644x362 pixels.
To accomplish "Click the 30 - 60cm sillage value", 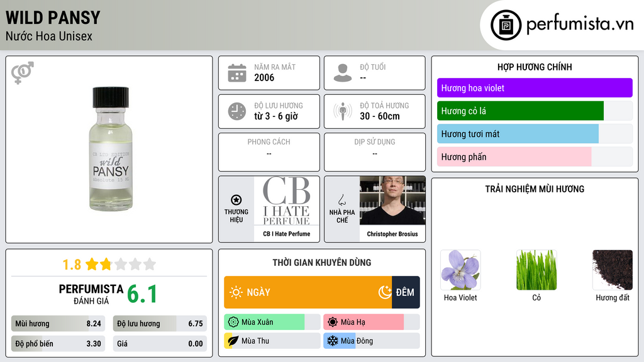I will pos(380,116).
